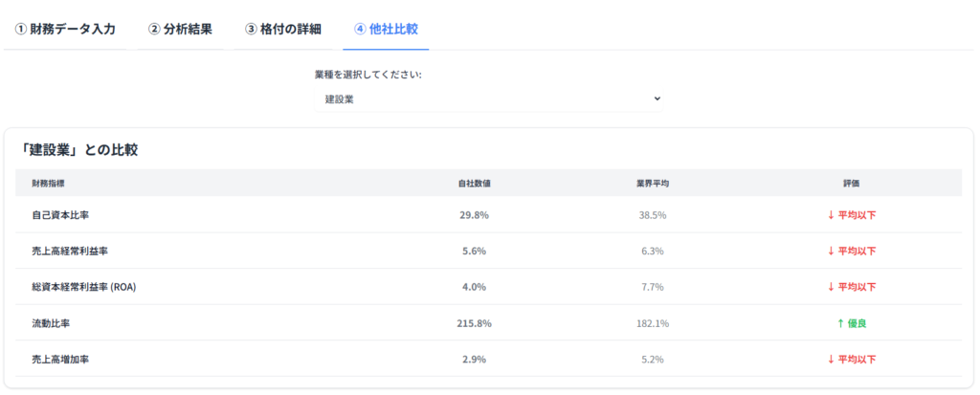Click the red ↓ 平均以下 for ROA row
This screenshot has height=395, width=980.
click(x=851, y=287)
